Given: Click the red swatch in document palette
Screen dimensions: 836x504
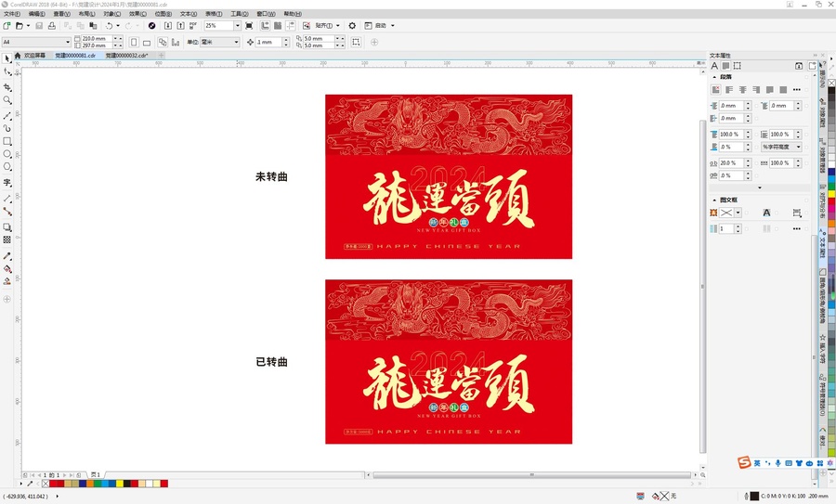Looking at the screenshot, I should pyautogui.click(x=53, y=484).
